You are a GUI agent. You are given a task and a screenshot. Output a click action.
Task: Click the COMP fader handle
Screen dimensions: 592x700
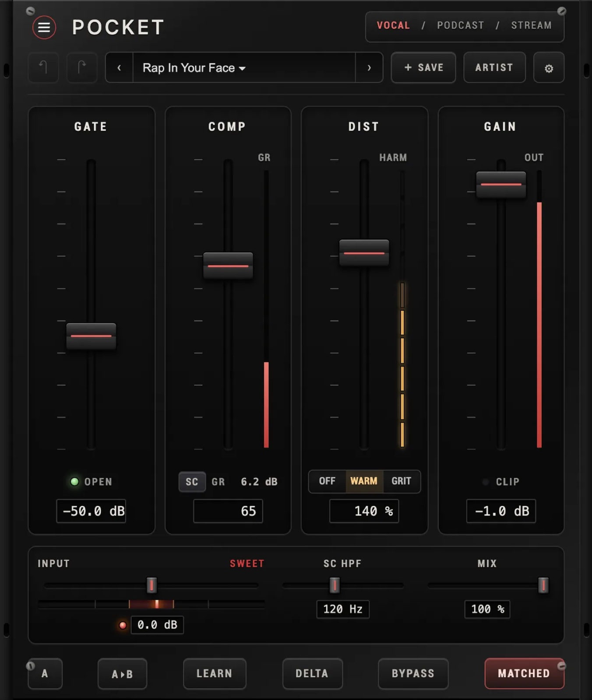(x=228, y=266)
